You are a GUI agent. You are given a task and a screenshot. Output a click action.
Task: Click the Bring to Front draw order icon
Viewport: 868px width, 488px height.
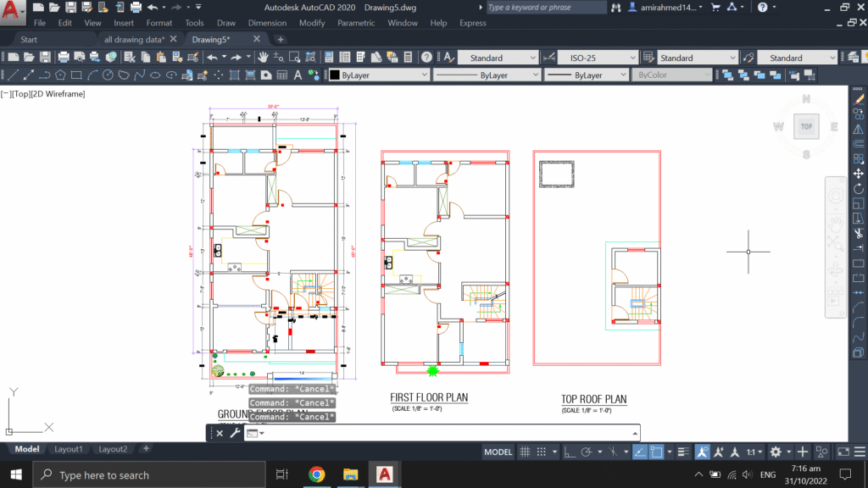tap(727, 75)
